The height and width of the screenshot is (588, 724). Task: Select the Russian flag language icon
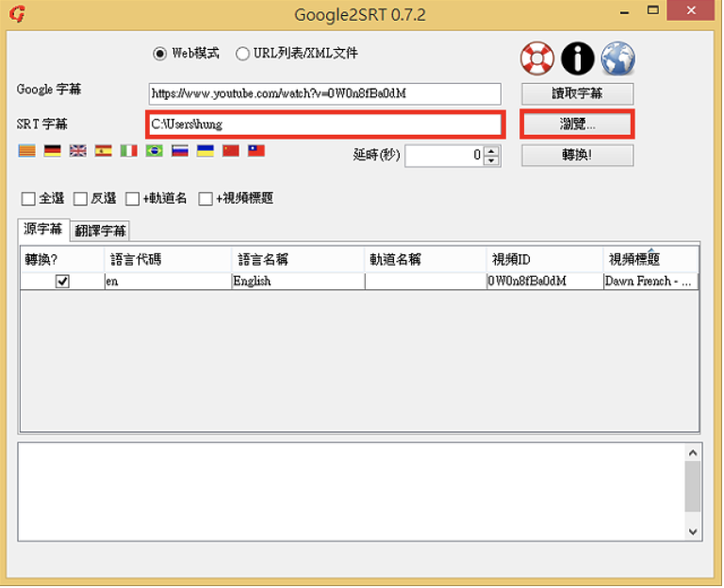[x=180, y=151]
